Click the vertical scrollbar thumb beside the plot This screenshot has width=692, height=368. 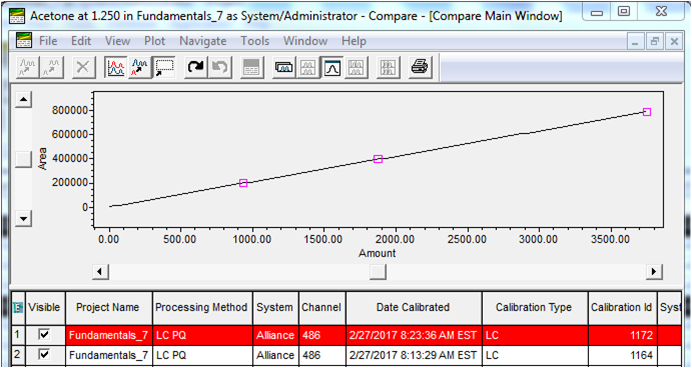pyautogui.click(x=23, y=159)
